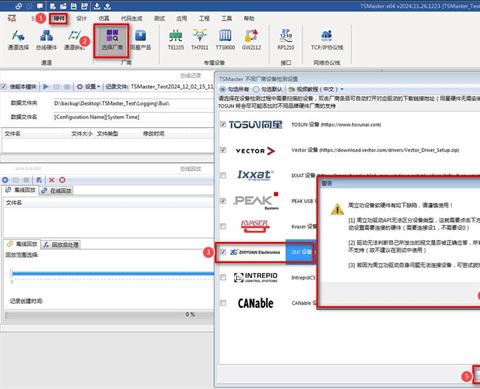Enable the CANable device checkbox
The image size is (480, 389).
click(x=223, y=303)
